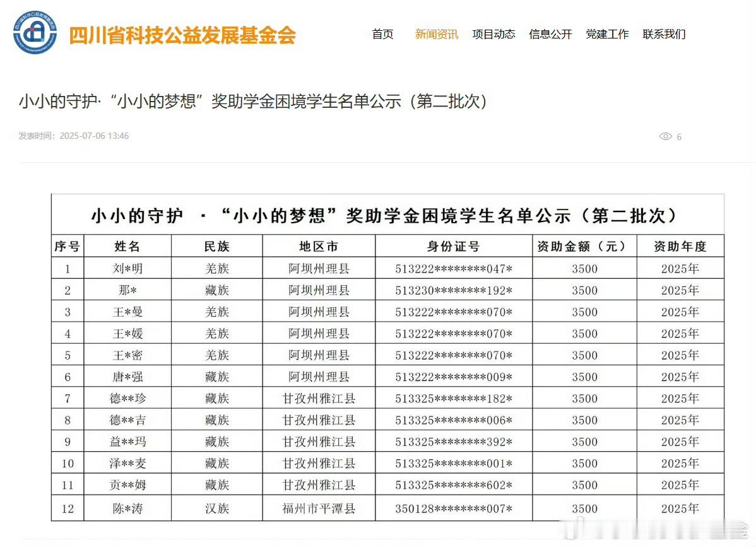The width and height of the screenshot is (756, 547).
Task: Select the name cell 陈*涛
Action: coord(127,509)
